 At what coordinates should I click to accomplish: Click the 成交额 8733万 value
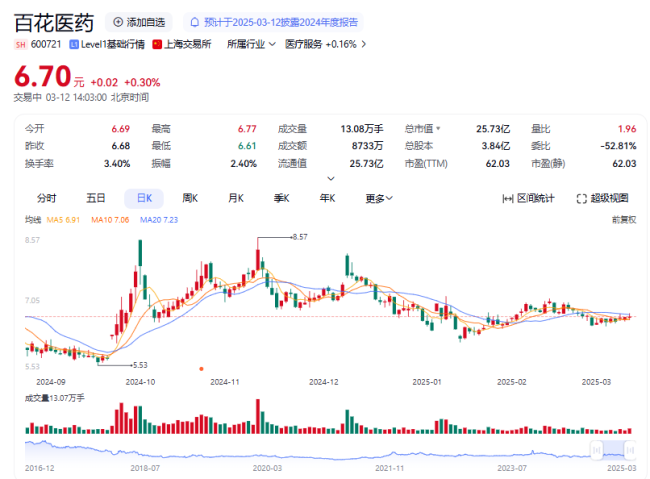pyautogui.click(x=368, y=146)
